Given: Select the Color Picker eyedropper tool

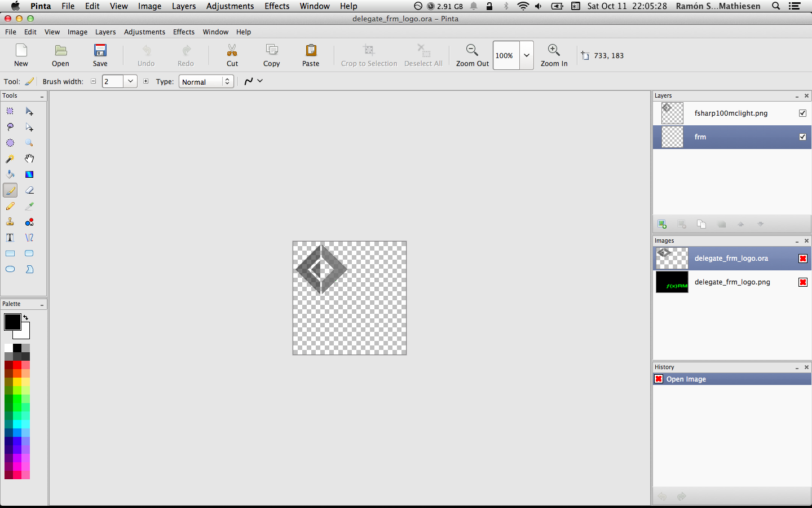Looking at the screenshot, I should [29, 206].
